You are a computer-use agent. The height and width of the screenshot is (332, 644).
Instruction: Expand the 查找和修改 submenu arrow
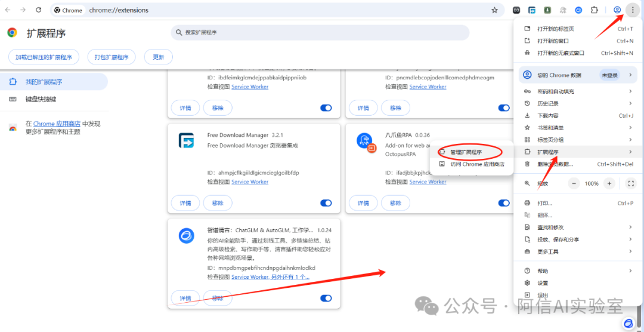(630, 227)
